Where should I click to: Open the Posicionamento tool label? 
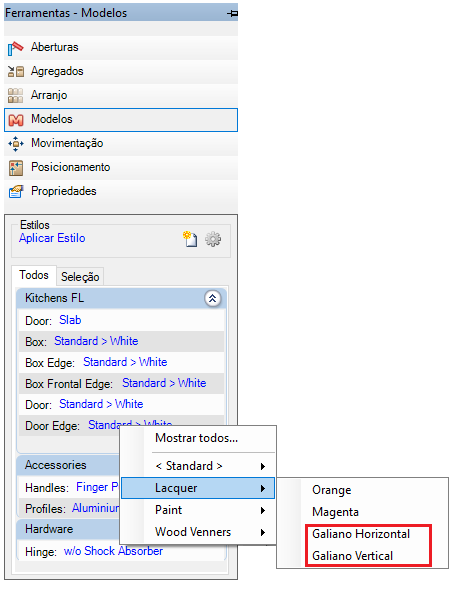point(71,167)
